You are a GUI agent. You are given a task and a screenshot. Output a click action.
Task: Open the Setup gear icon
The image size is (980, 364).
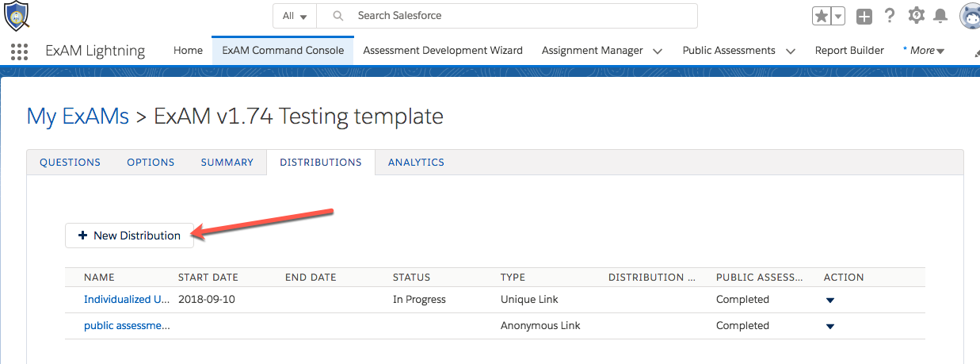(x=917, y=16)
